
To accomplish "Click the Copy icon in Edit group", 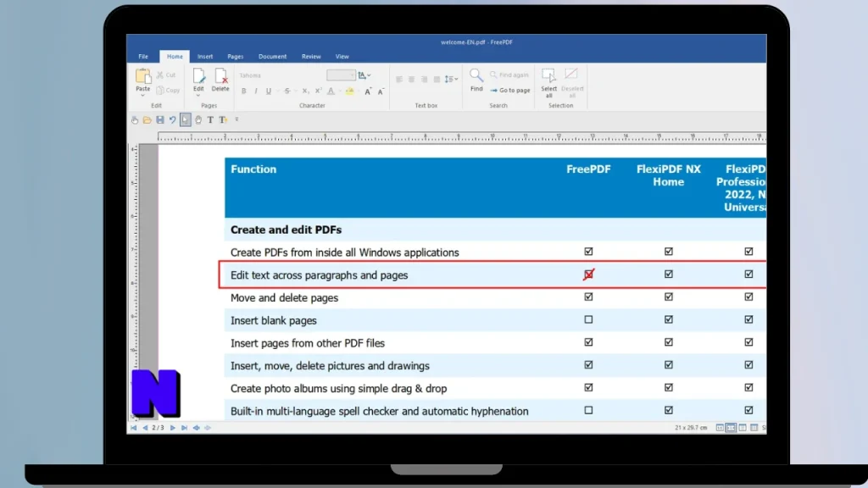I will [x=160, y=90].
